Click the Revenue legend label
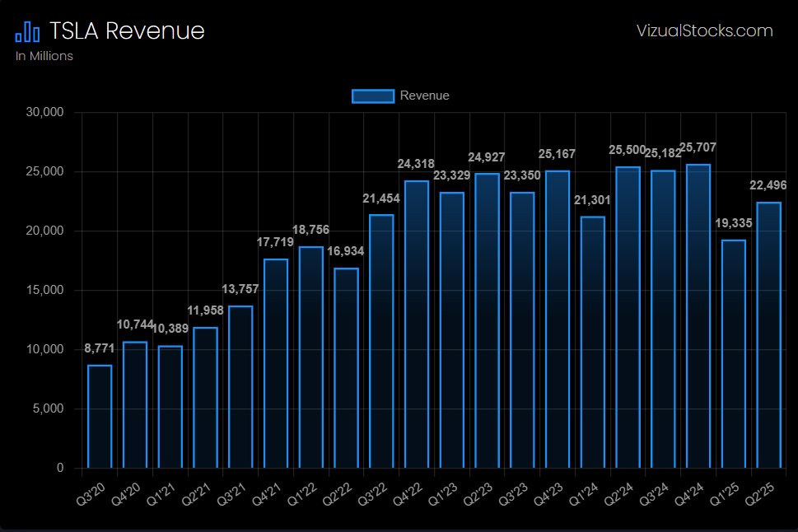Viewport: 798px width, 532px height. coord(424,96)
